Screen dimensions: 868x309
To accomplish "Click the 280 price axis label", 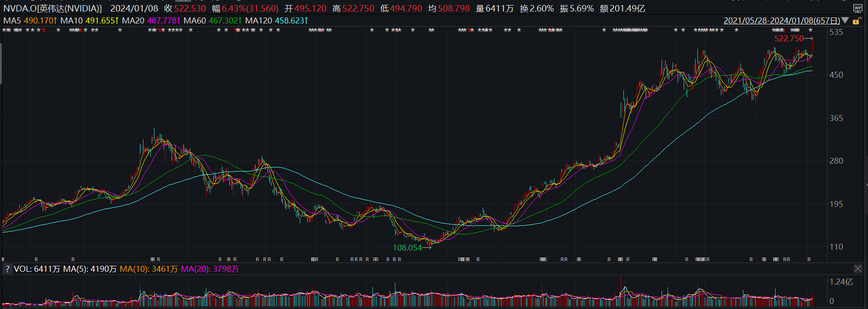I will 836,161.
